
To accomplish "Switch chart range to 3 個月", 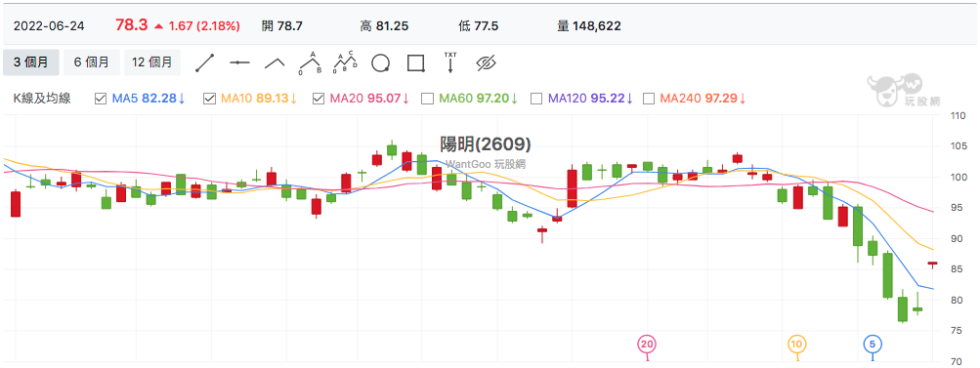I will click(30, 62).
